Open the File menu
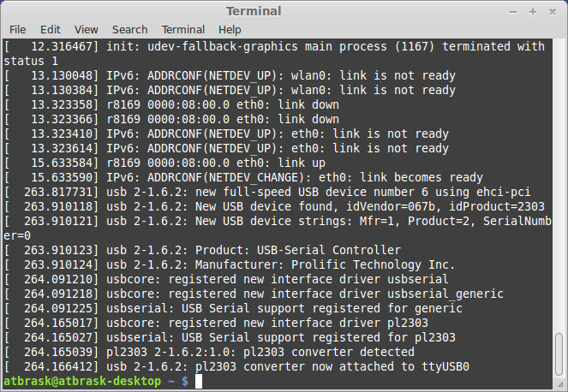 point(17,29)
